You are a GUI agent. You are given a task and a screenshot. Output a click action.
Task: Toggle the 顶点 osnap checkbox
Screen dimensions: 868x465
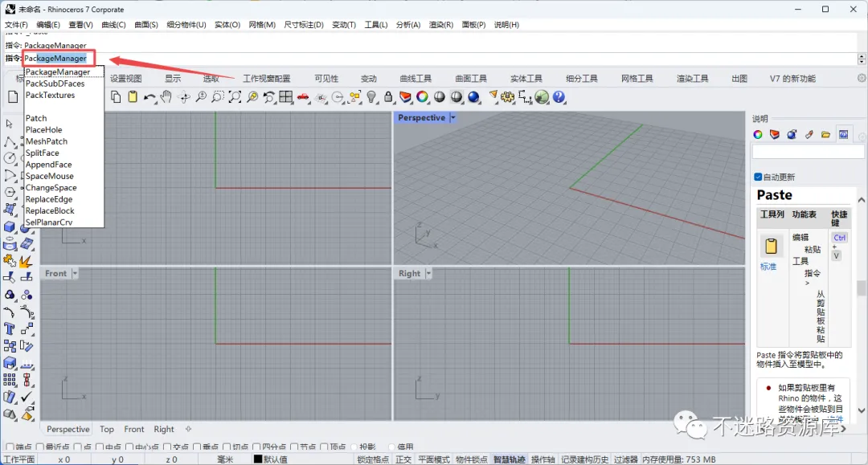point(325,447)
